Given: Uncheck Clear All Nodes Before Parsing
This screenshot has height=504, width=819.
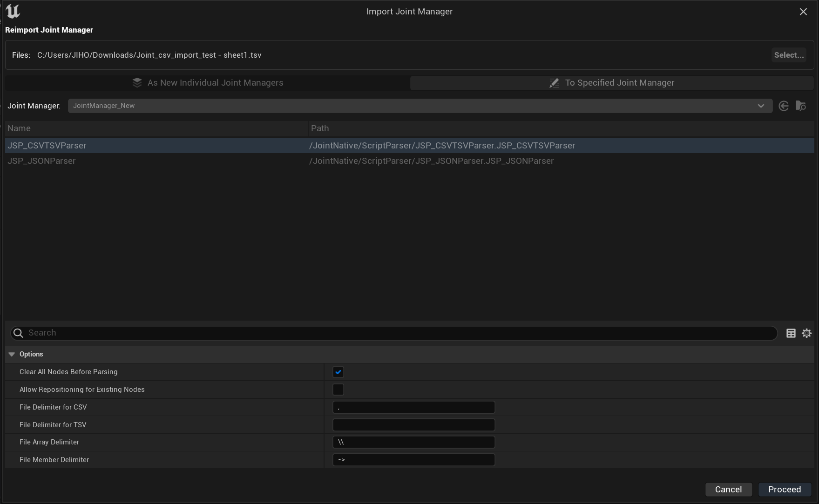Looking at the screenshot, I should click(x=338, y=372).
